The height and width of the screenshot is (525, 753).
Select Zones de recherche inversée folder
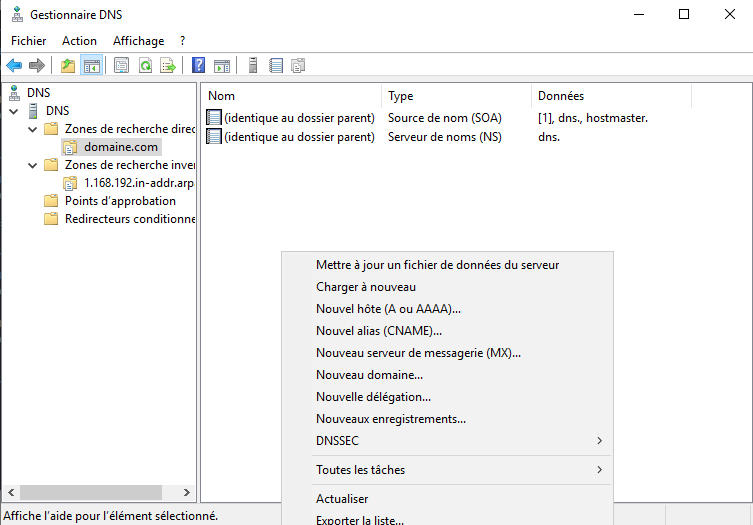tap(130, 165)
